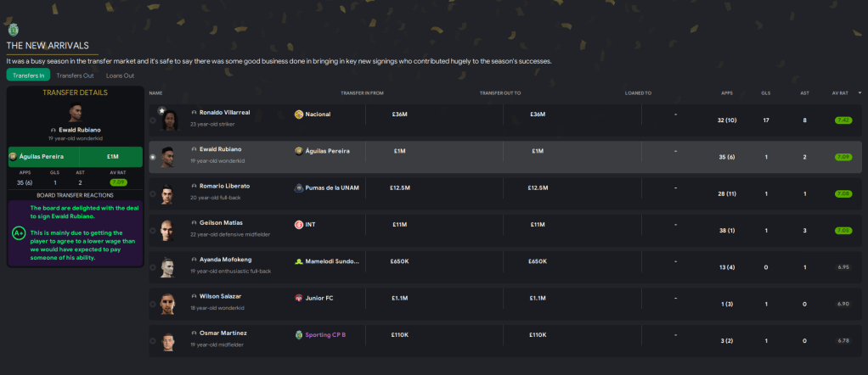Switch to the Transfers Out tab

76,76
